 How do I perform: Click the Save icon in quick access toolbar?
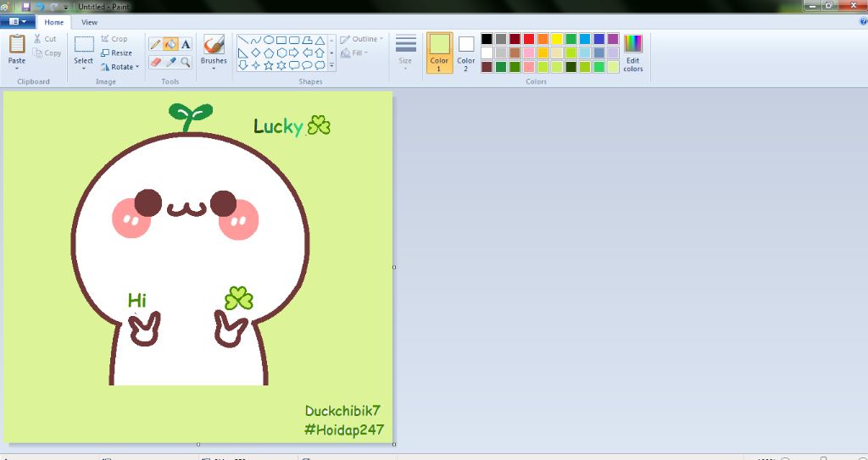[25, 7]
